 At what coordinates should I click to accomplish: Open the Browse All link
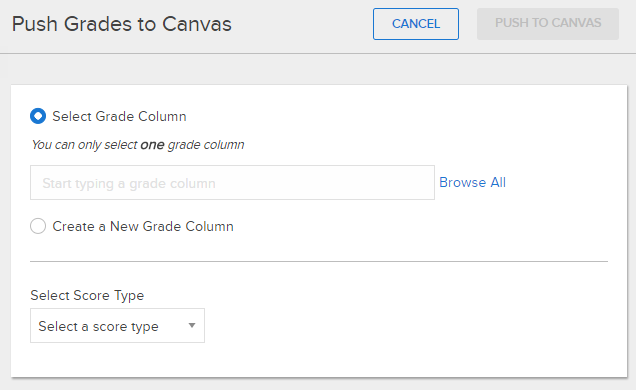tap(473, 182)
